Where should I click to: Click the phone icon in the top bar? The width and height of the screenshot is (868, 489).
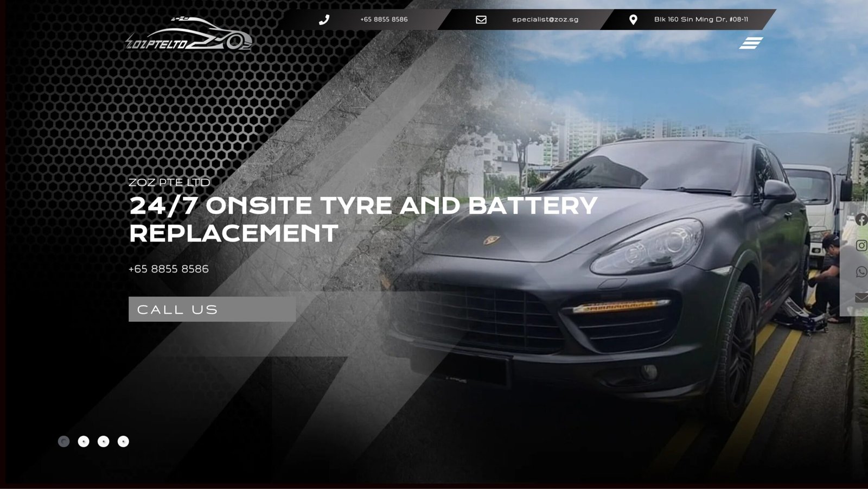(324, 20)
